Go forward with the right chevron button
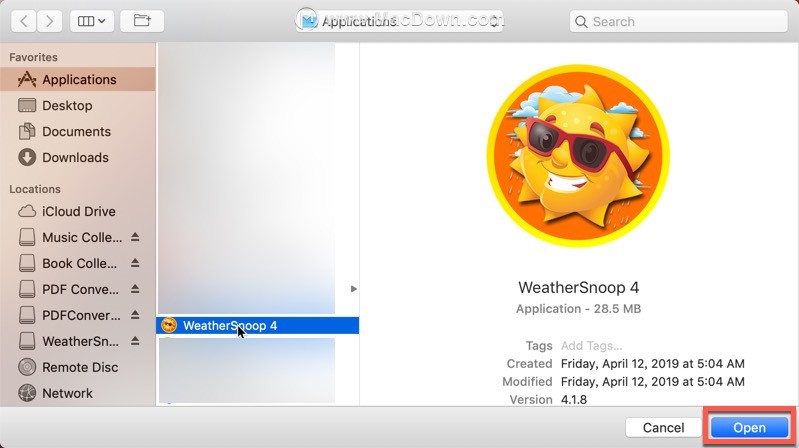 49,21
